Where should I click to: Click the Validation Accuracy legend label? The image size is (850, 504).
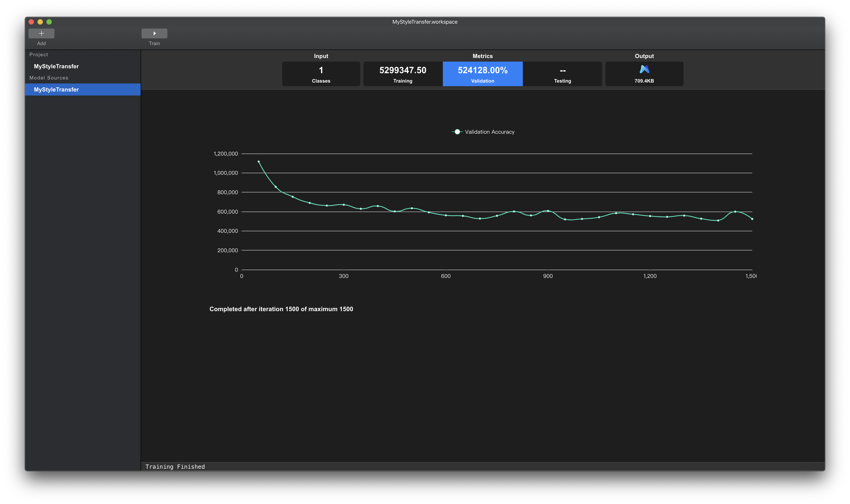489,132
